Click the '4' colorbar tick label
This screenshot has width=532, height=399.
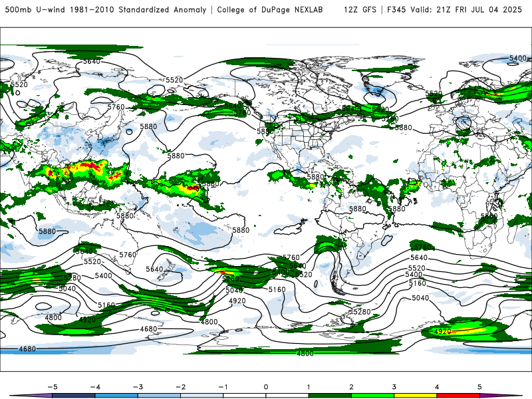click(x=437, y=387)
